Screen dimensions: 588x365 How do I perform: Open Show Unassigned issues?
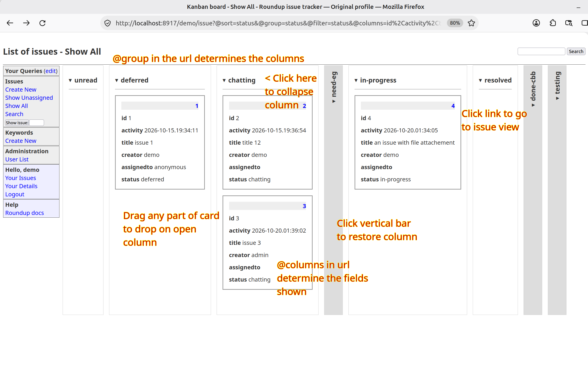pos(29,98)
